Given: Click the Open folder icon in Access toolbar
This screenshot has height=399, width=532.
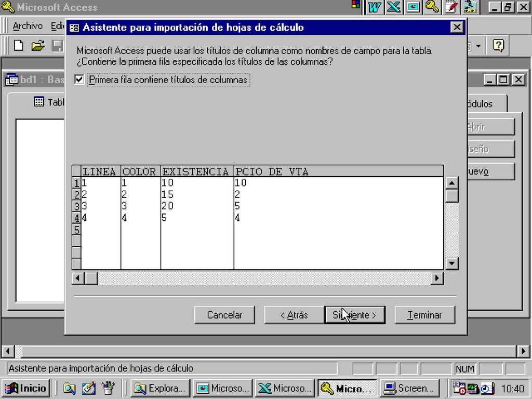Looking at the screenshot, I should (38, 46).
